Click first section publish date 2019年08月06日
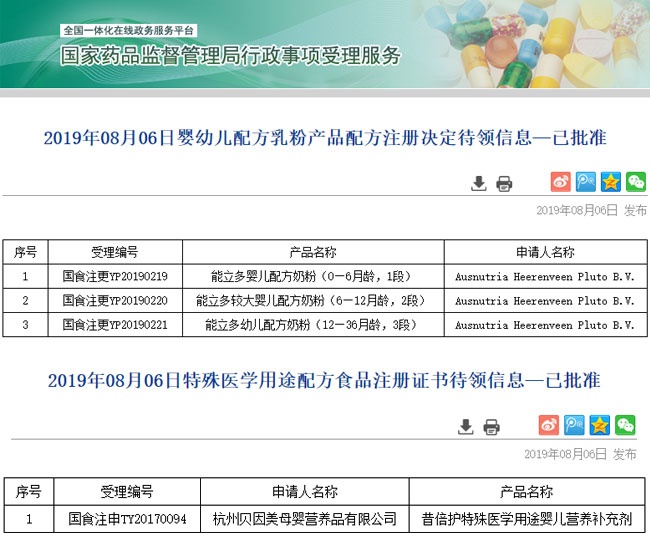 pyautogui.click(x=577, y=210)
